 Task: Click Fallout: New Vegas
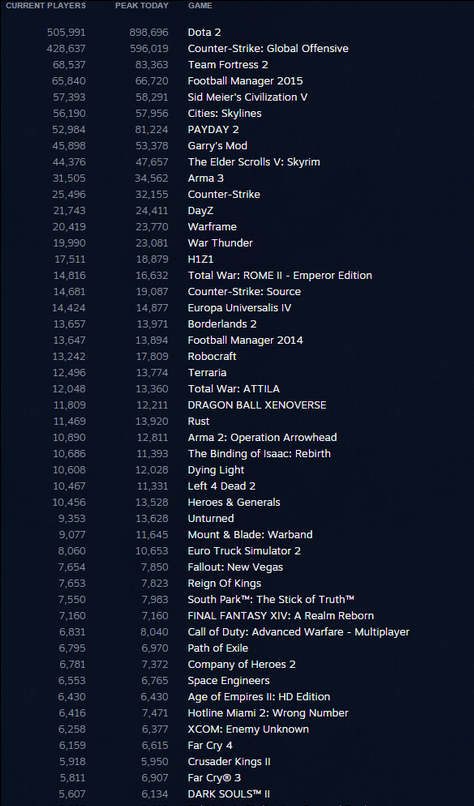click(x=235, y=567)
